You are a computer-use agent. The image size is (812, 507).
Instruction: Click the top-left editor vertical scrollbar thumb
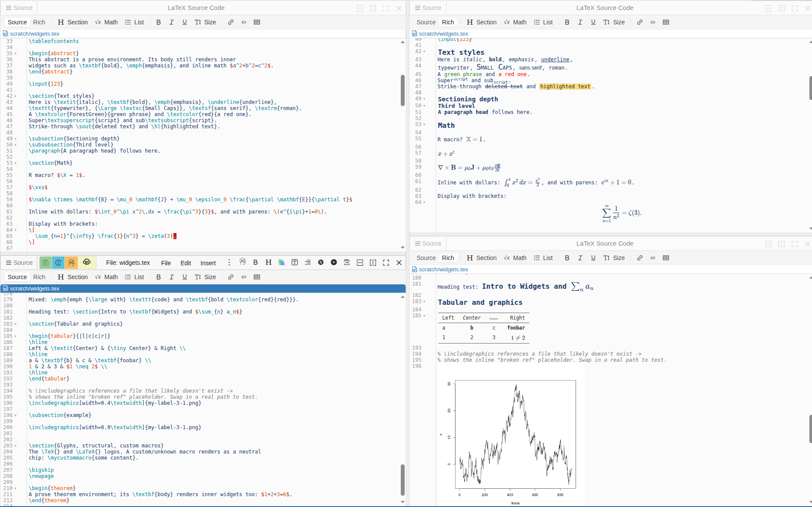pos(403,90)
